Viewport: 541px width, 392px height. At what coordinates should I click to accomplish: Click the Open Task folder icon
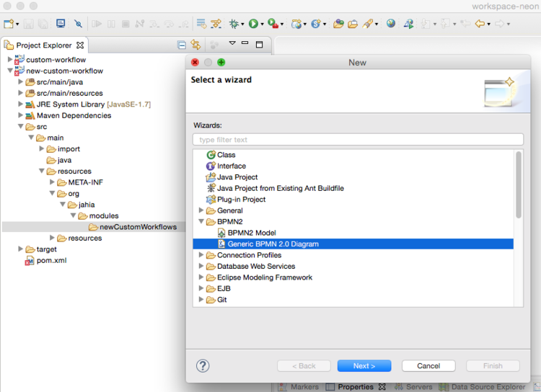pos(353,24)
